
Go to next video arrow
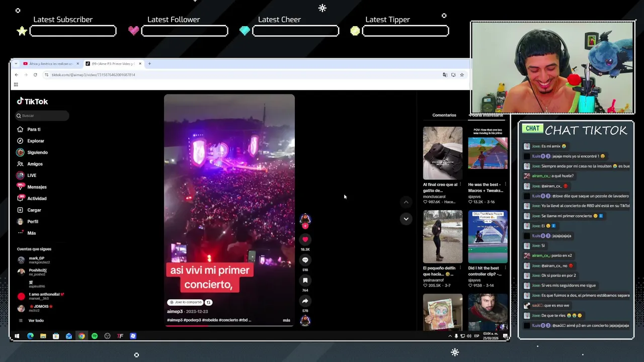click(x=406, y=219)
